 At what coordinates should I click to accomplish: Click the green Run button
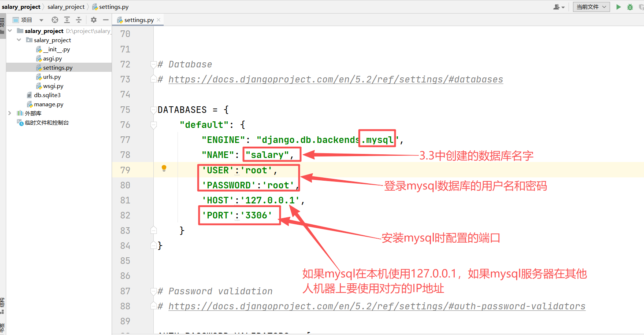click(x=618, y=7)
